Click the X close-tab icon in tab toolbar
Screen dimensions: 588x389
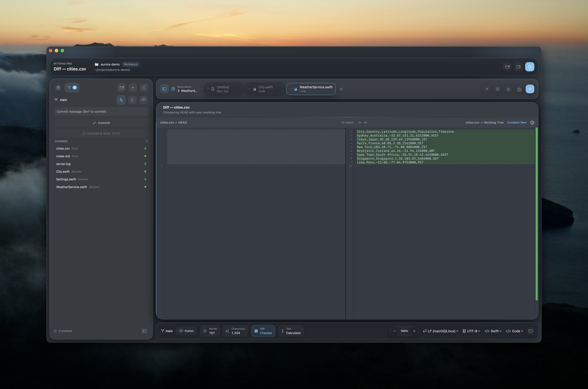[487, 89]
